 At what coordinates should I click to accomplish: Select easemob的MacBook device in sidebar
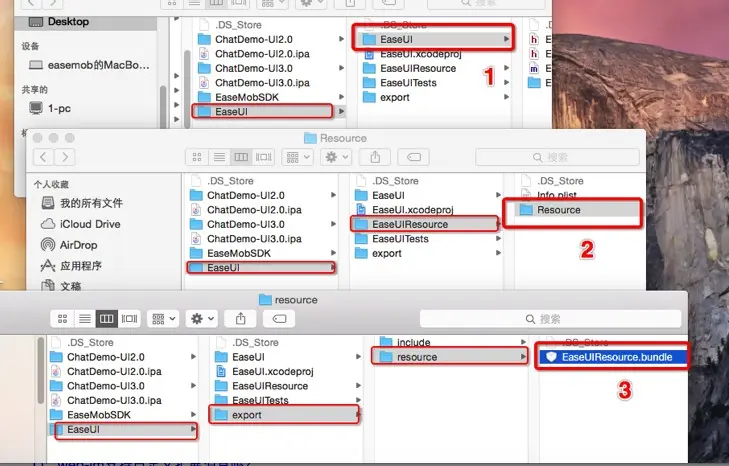[89, 65]
